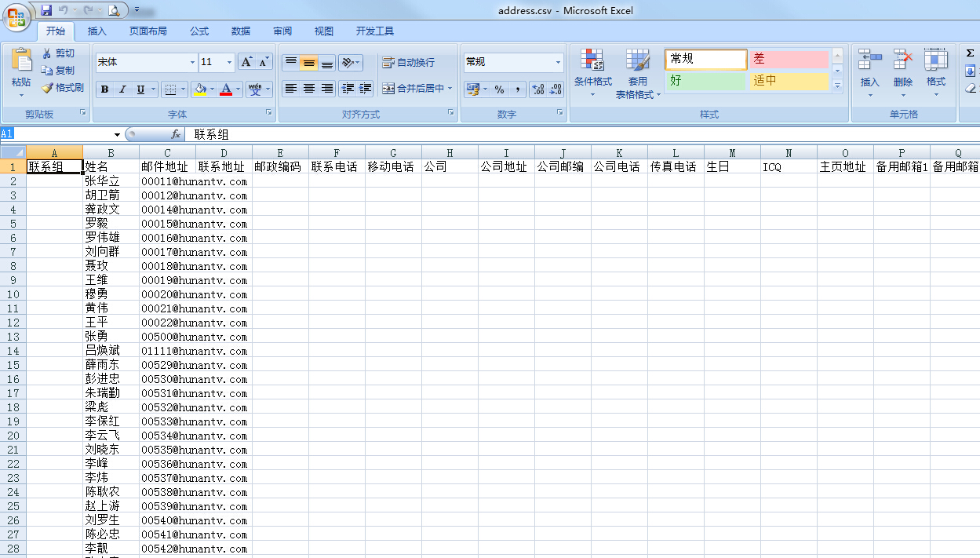Toggle top vertical alignment
The image size is (980, 558).
pyautogui.click(x=290, y=62)
